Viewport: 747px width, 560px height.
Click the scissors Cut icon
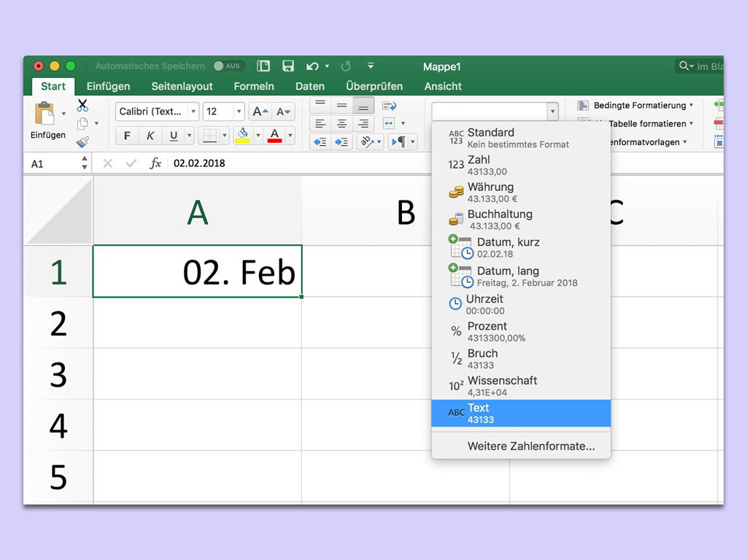(82, 106)
